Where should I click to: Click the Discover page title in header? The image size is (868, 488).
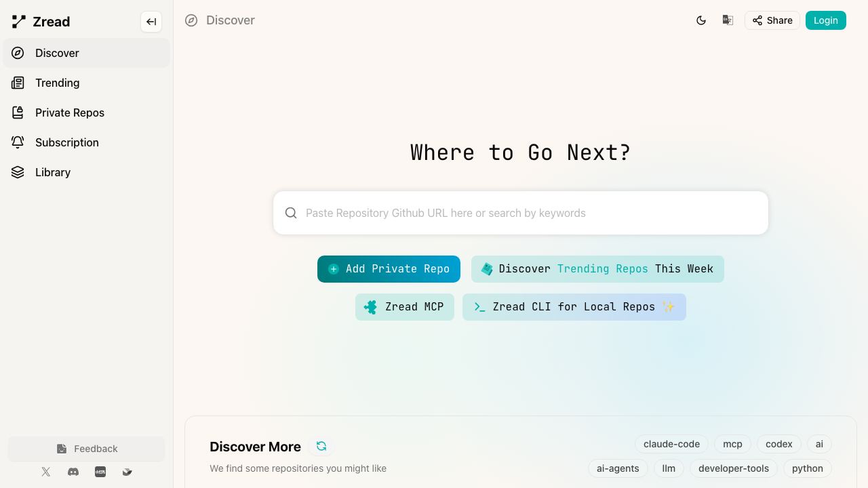(x=231, y=20)
